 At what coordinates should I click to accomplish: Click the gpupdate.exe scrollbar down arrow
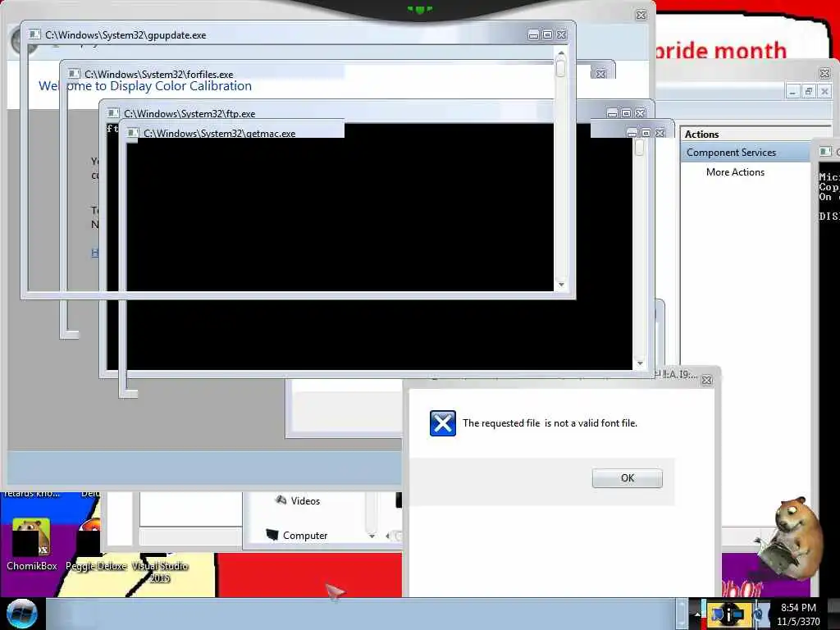point(561,285)
